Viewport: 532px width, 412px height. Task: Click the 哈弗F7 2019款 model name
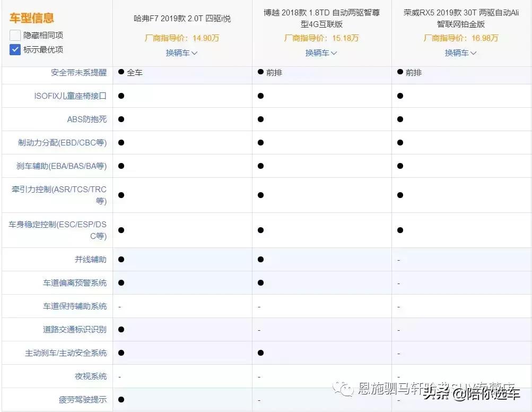(x=182, y=15)
